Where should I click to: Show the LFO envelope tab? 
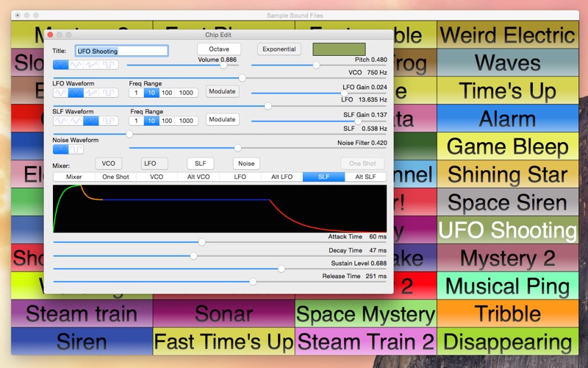point(240,177)
